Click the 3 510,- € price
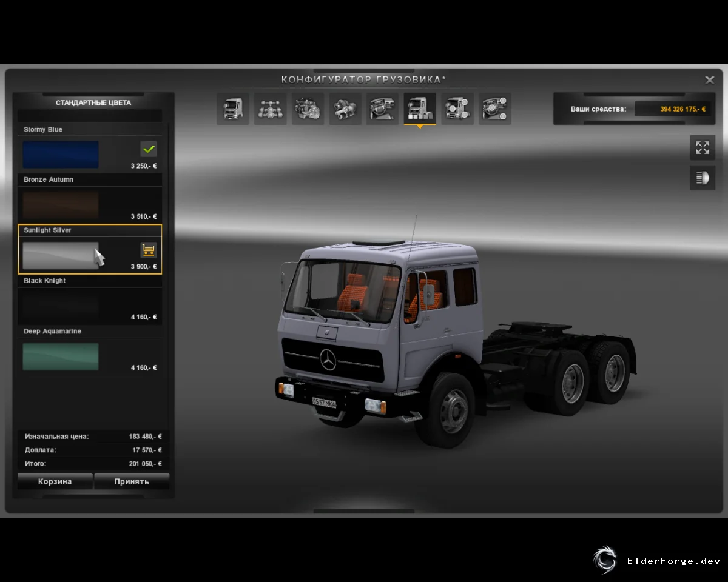This screenshot has width=728, height=582. tap(144, 216)
